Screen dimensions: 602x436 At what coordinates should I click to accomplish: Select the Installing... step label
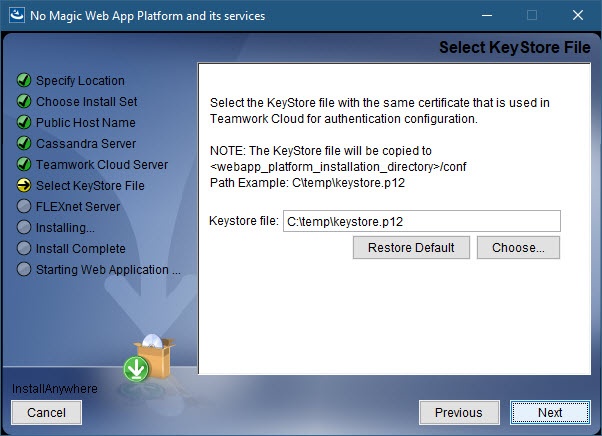tap(65, 228)
